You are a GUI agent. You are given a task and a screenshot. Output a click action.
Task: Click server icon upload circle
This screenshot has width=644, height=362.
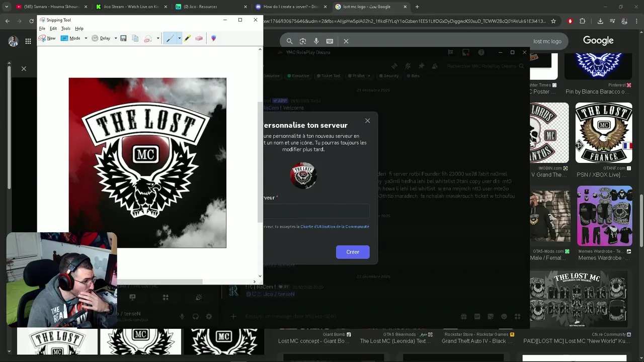point(303,175)
